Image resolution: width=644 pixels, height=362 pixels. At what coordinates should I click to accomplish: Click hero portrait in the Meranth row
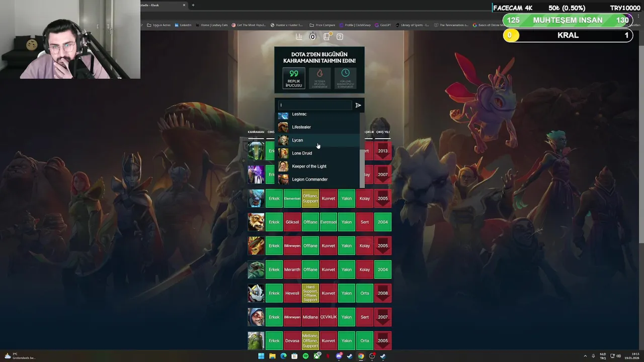pos(256,269)
